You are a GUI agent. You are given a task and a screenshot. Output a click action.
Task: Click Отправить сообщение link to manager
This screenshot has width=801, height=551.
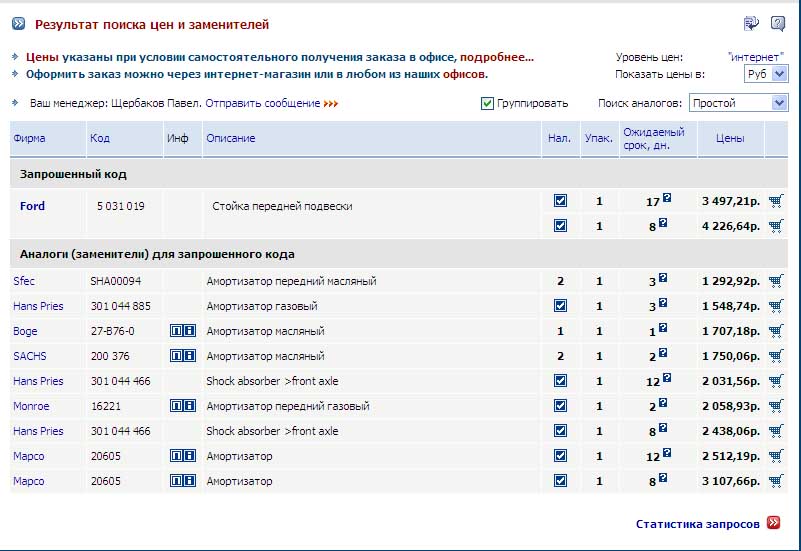click(263, 103)
